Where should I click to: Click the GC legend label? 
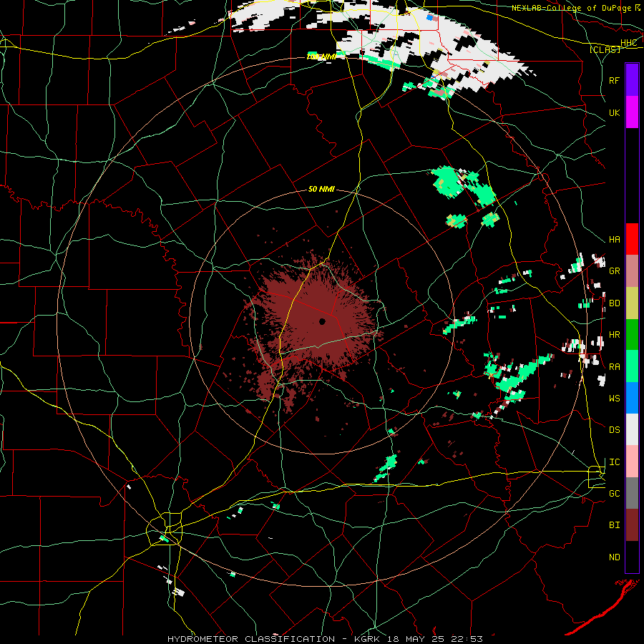click(614, 494)
